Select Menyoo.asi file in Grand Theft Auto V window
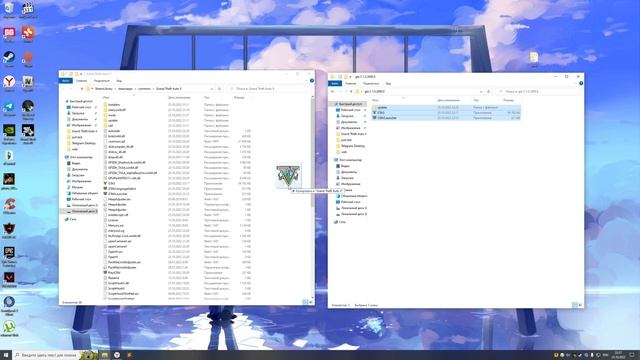Screen dimensions: 640x360 coord(113,225)
